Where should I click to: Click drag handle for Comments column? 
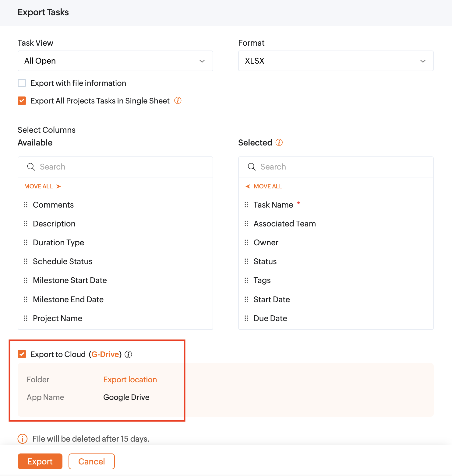point(26,205)
